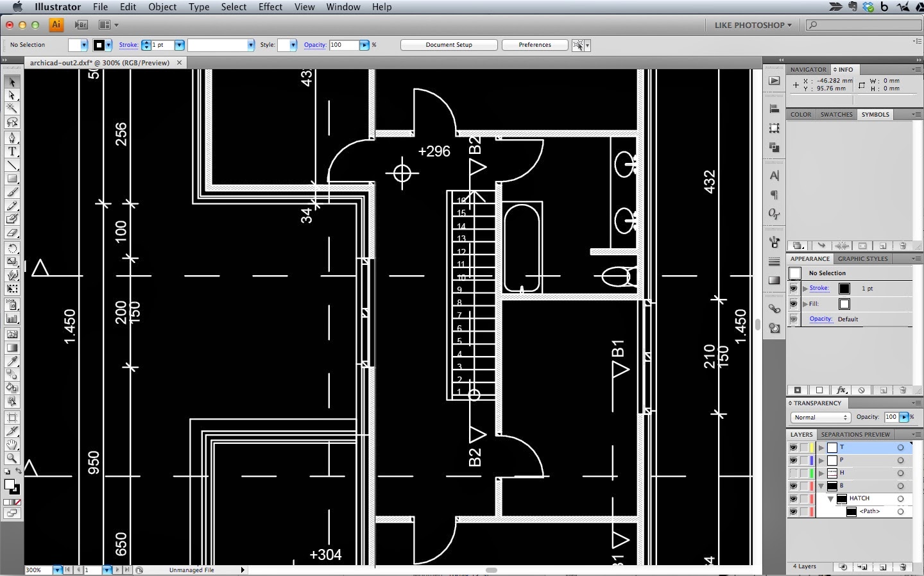Switch to the Symbols tab
924x576 pixels.
(875, 114)
